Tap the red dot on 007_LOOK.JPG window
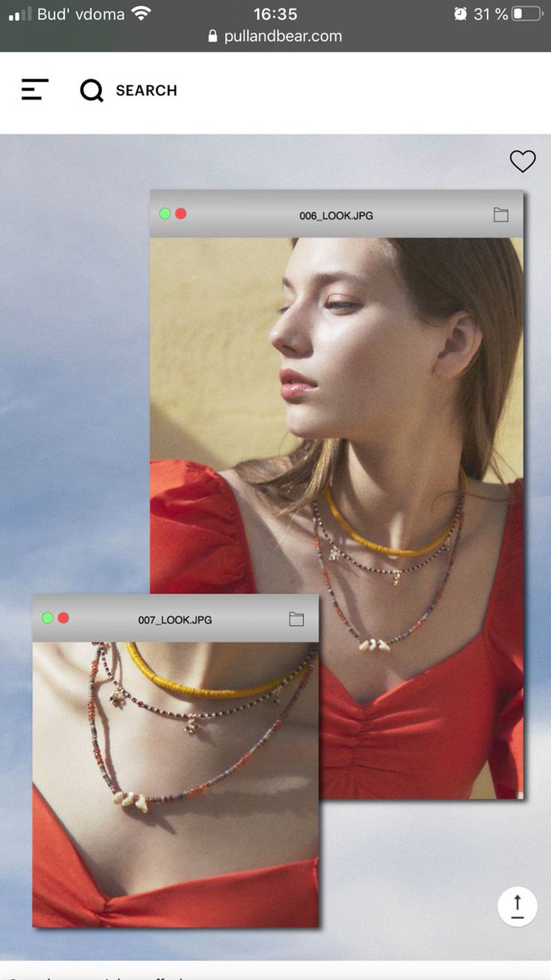551x980 pixels. tap(63, 618)
